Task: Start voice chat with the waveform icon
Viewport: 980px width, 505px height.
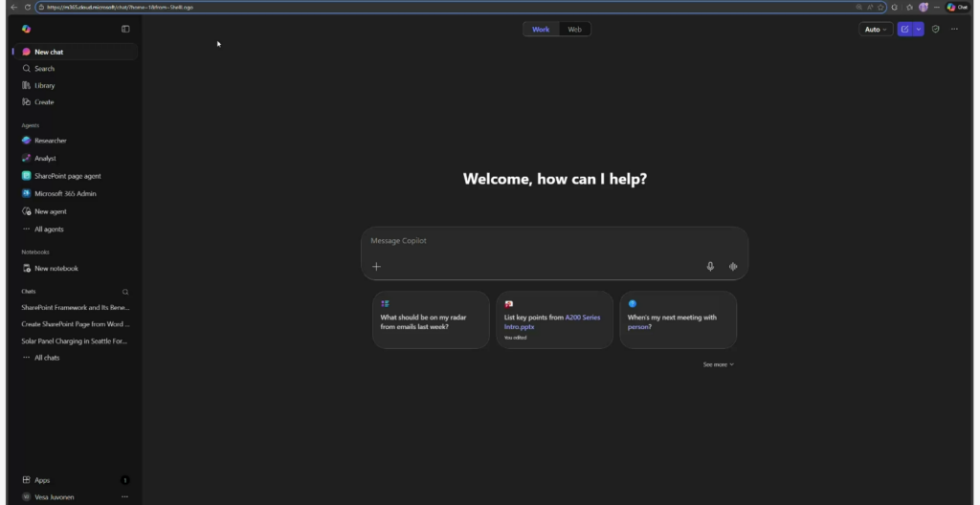Action: 733,267
